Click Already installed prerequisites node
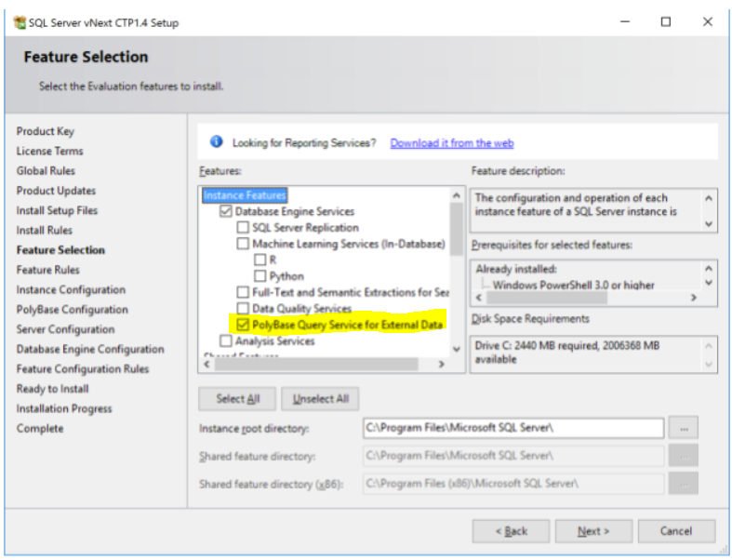This screenshot has height=560, width=732. coord(516,269)
